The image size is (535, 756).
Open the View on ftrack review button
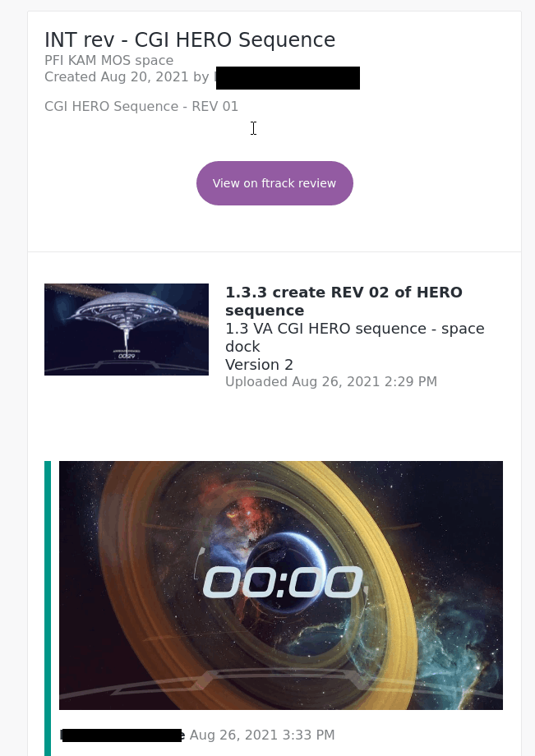click(274, 183)
